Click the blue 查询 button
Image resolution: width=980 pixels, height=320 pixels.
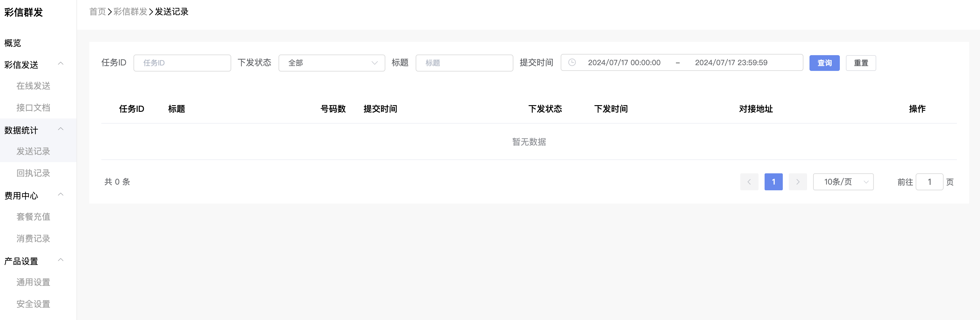click(824, 63)
